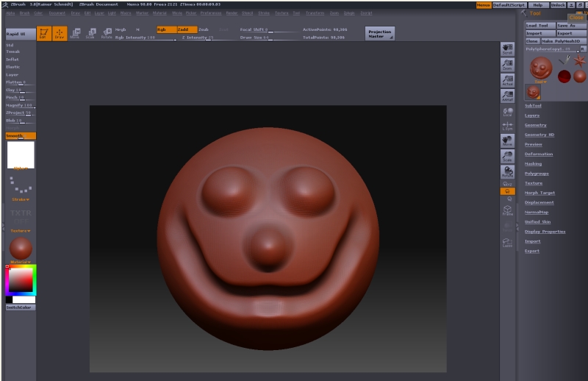
Task: Toggle the M material-only mode
Action: point(137,29)
